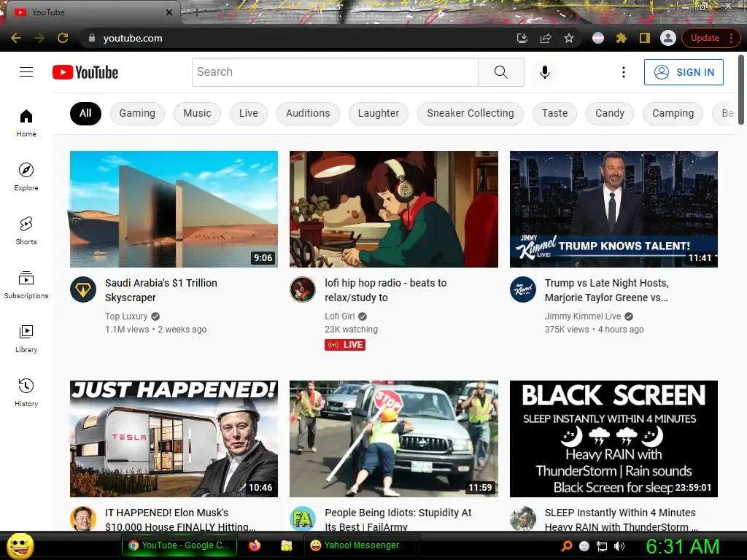The width and height of the screenshot is (747, 560).
Task: Open Shorts in the sidebar
Action: 26,231
